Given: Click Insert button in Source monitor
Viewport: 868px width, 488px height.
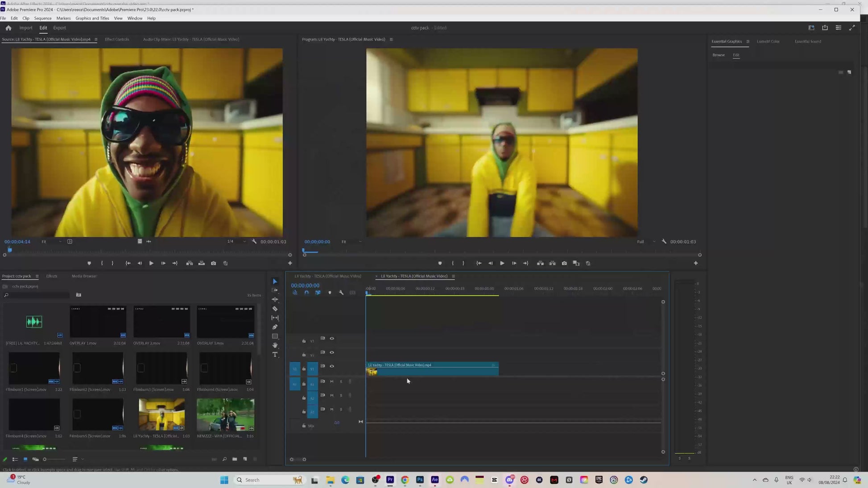Looking at the screenshot, I should (190, 263).
